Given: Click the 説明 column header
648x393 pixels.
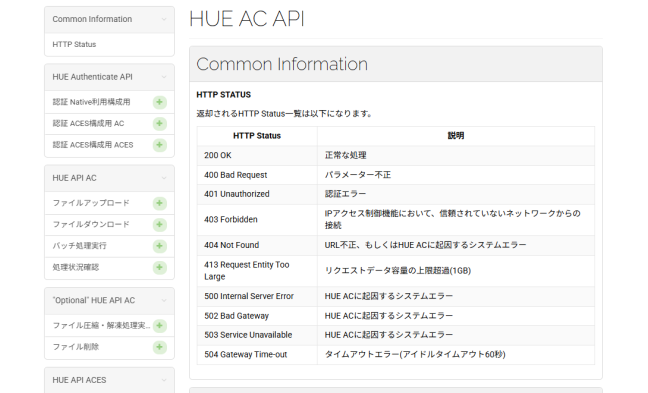Looking at the screenshot, I should tap(456, 136).
